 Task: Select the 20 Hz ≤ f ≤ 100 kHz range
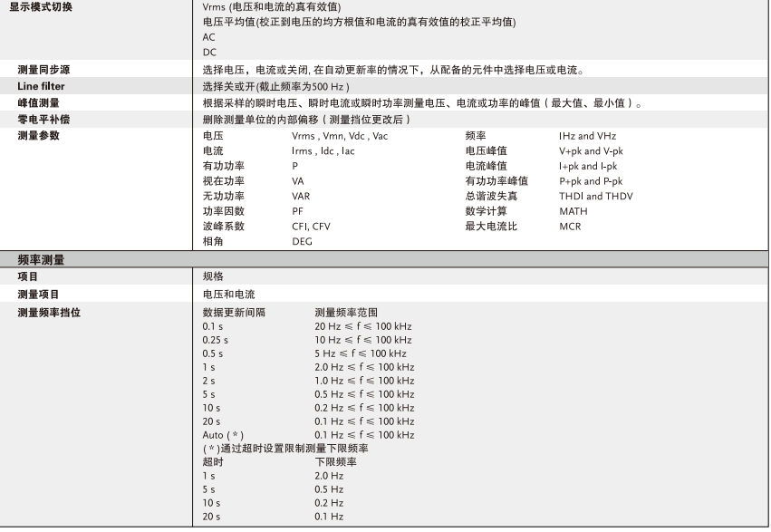point(362,326)
